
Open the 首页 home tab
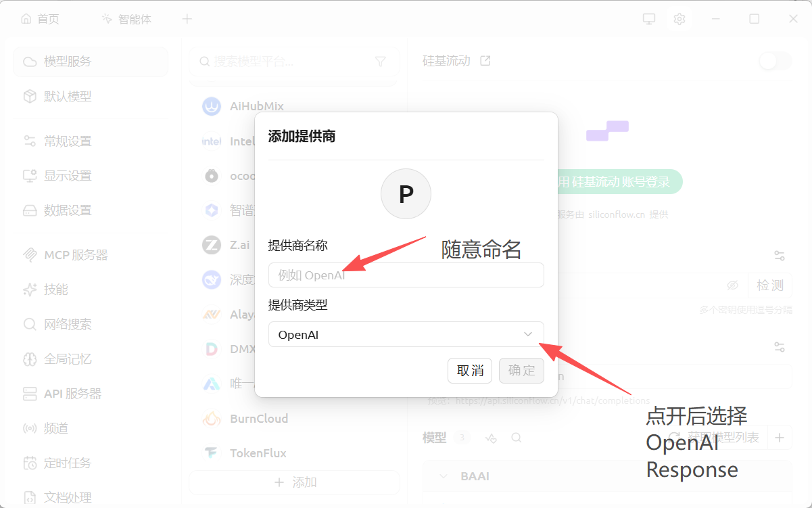(39, 19)
